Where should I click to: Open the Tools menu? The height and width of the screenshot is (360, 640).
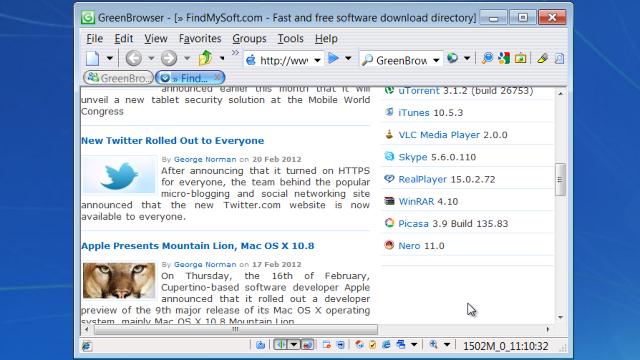(291, 38)
